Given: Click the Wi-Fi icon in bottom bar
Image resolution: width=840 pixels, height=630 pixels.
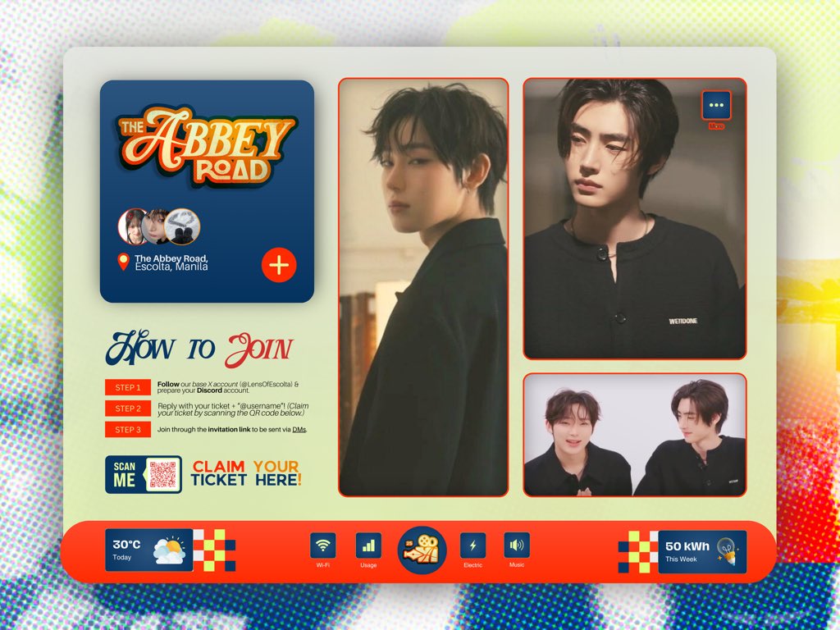Looking at the screenshot, I should click(x=323, y=546).
